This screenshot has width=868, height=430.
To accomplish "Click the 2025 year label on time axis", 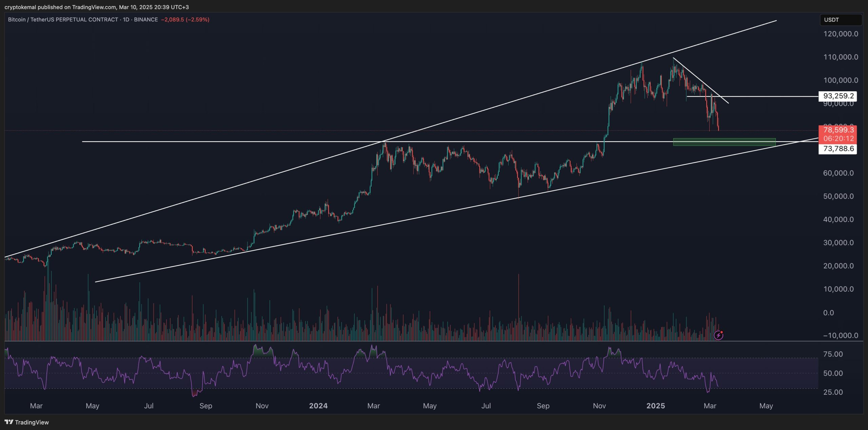I will click(655, 406).
